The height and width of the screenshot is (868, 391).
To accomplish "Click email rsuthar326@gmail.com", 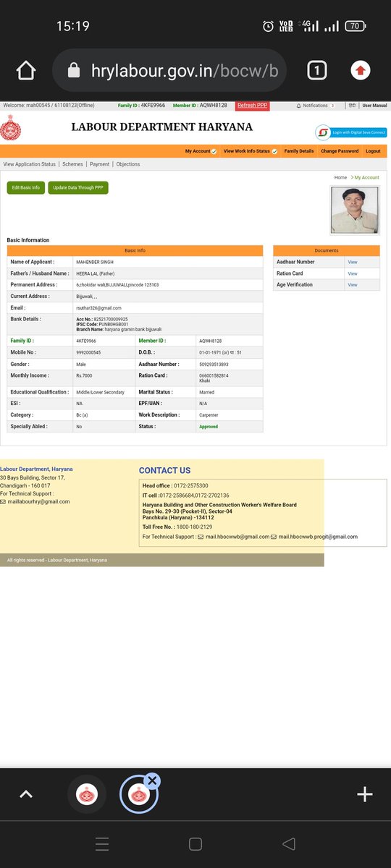I will tap(98, 308).
